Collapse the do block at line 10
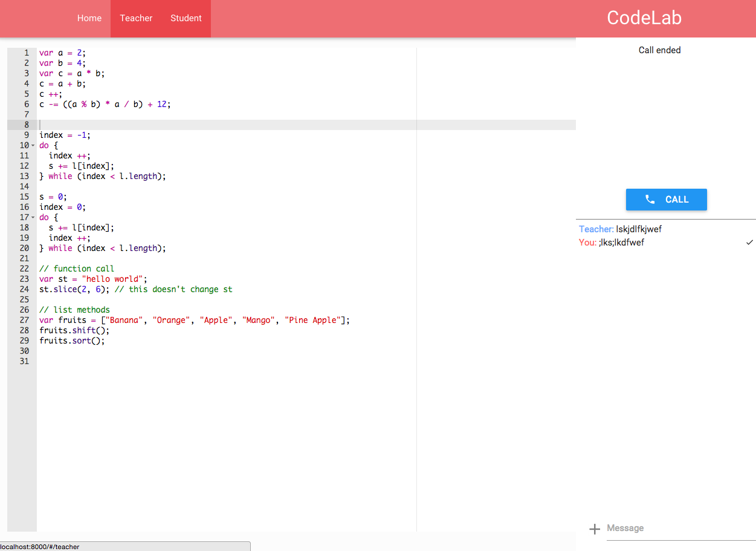This screenshot has width=756, height=551. [33, 146]
